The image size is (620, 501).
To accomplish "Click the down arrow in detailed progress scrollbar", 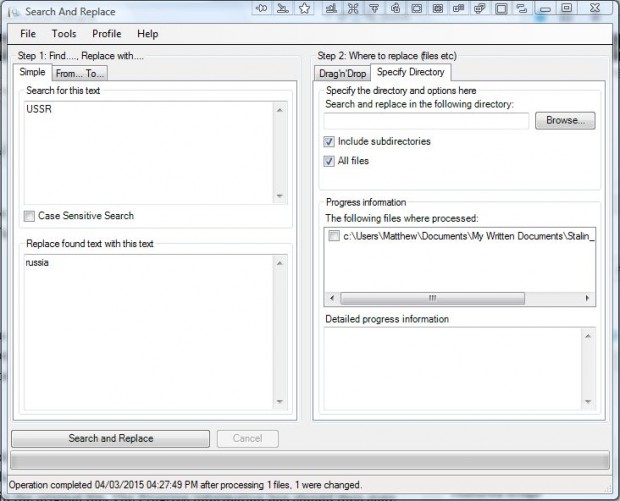I will pos(588,401).
